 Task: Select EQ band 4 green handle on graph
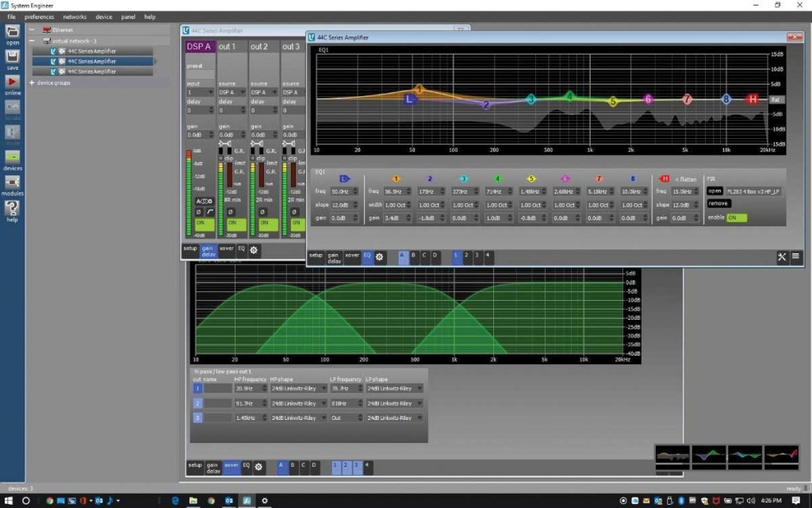(x=569, y=96)
